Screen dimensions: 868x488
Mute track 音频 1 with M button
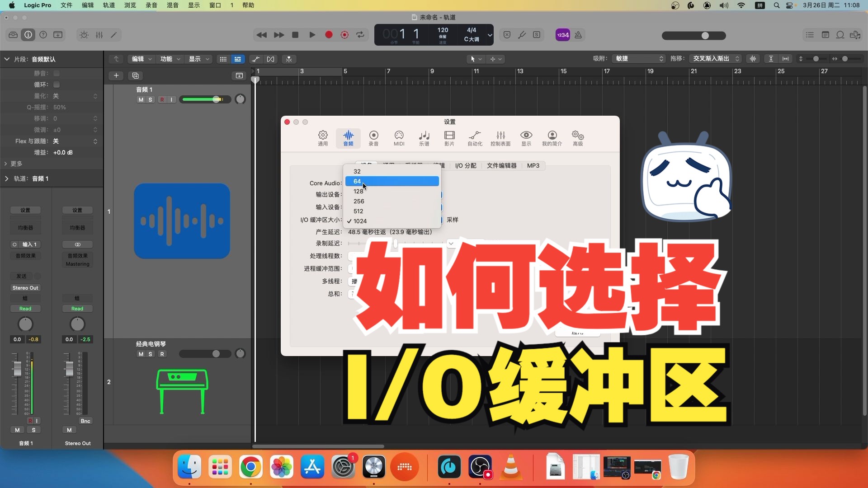141,99
